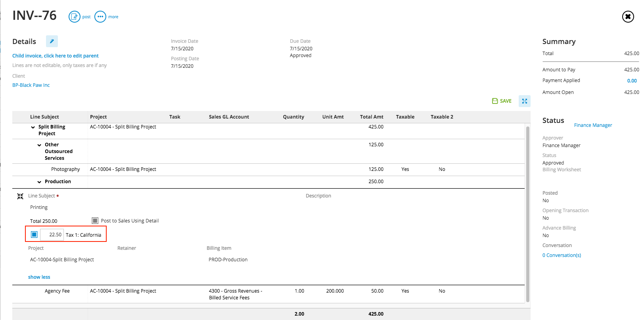The image size is (644, 320).
Task: Click the Taxable 2 column header
Action: pyautogui.click(x=442, y=117)
